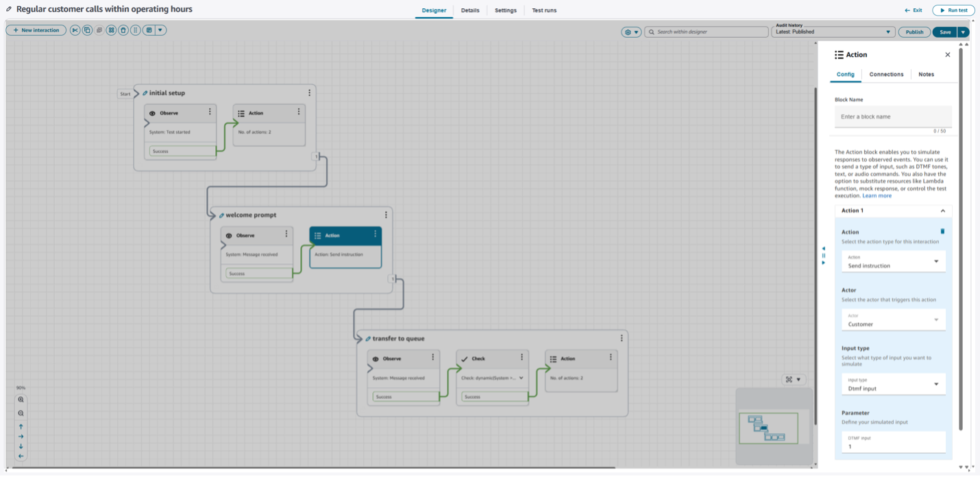Click the scissors cut icon in toolbar
980x477 pixels.
click(75, 30)
